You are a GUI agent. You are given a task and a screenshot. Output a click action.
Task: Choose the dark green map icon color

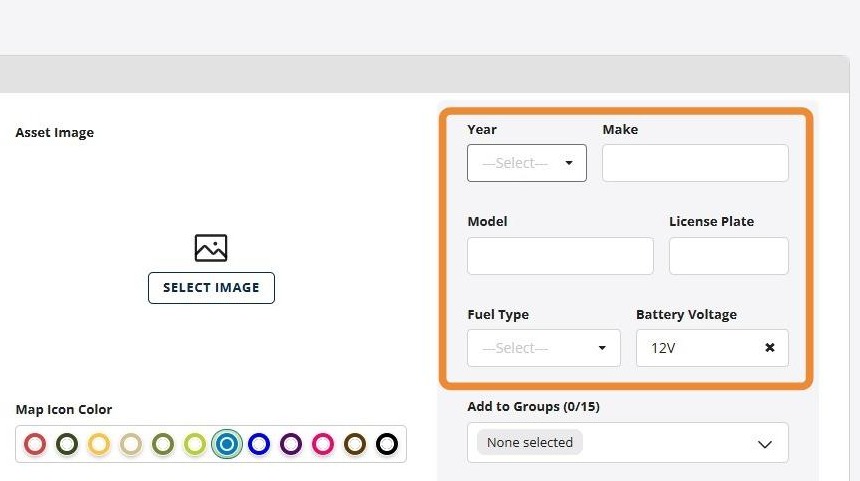[x=67, y=444]
